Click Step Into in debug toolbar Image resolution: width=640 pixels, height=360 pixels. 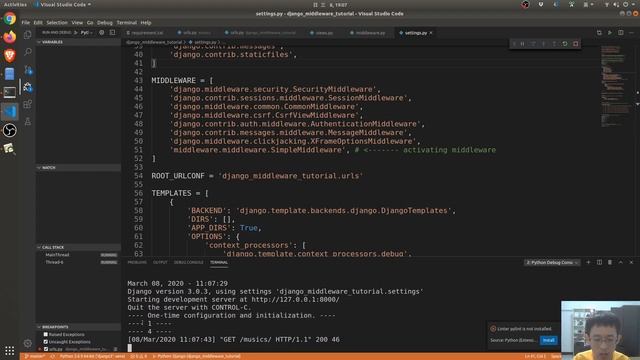(544, 44)
